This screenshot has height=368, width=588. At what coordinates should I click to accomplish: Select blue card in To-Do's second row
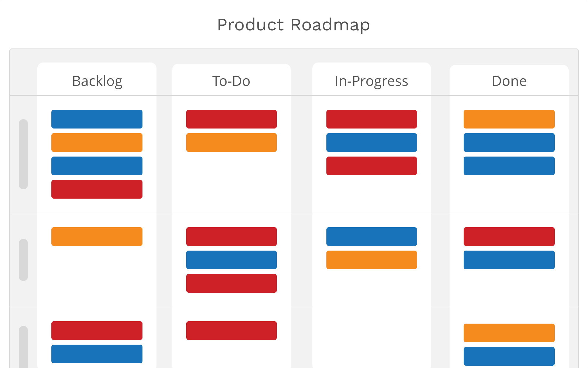pos(232,260)
